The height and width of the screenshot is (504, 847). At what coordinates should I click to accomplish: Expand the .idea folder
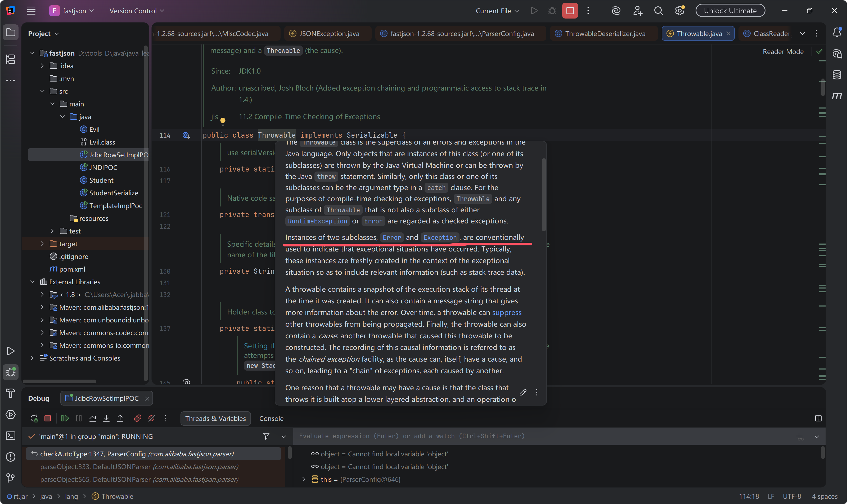click(x=42, y=66)
